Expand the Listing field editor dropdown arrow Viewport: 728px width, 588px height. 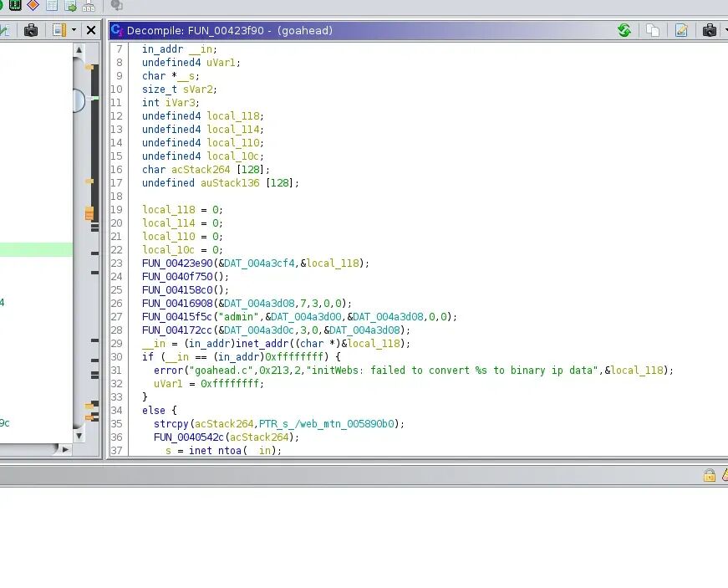point(74,31)
